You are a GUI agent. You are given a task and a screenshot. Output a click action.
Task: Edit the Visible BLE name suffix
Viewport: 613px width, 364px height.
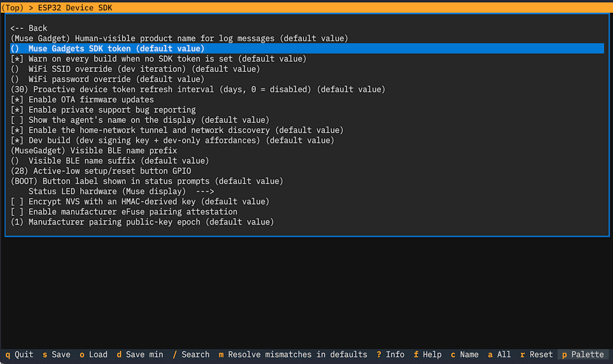pyautogui.click(x=110, y=161)
